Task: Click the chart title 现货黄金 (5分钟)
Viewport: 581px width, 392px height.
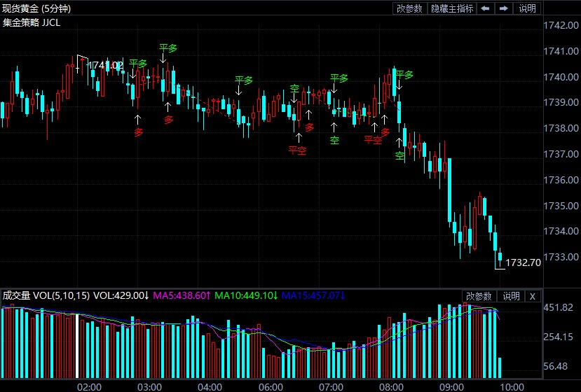Action: click(36, 8)
